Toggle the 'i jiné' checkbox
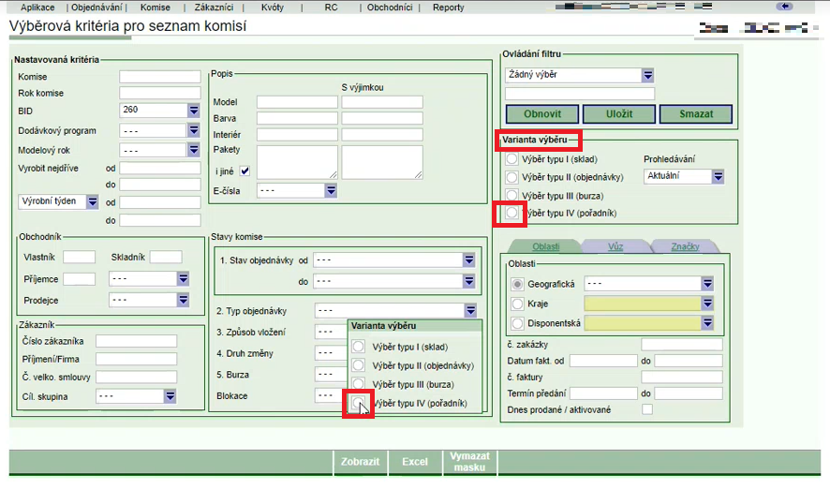This screenshot has width=830, height=504. (x=245, y=170)
